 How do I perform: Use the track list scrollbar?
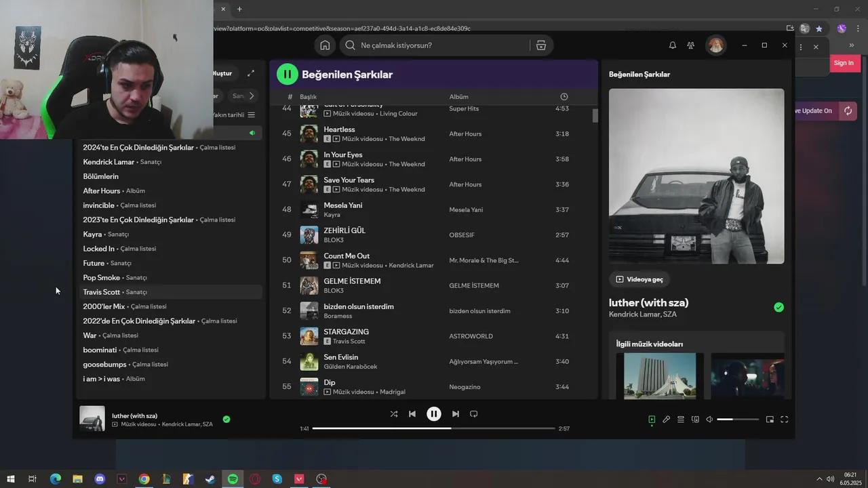point(595,115)
